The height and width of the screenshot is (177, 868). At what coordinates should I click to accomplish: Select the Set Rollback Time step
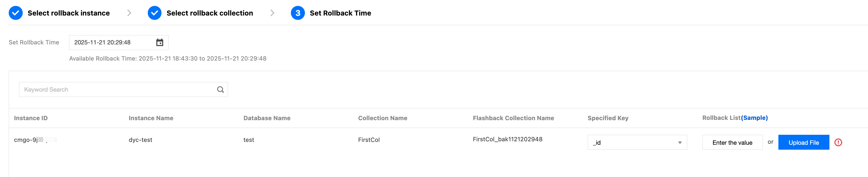coord(340,13)
